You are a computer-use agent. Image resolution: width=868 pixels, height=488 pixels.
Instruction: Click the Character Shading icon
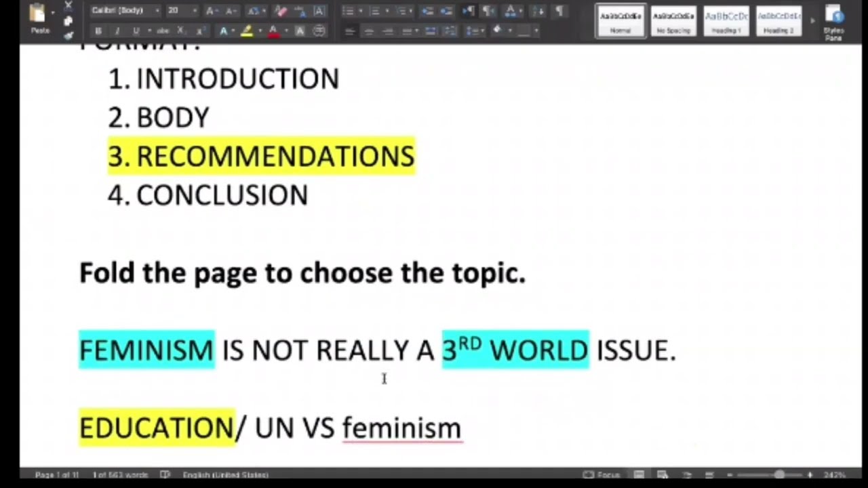pyautogui.click(x=300, y=31)
